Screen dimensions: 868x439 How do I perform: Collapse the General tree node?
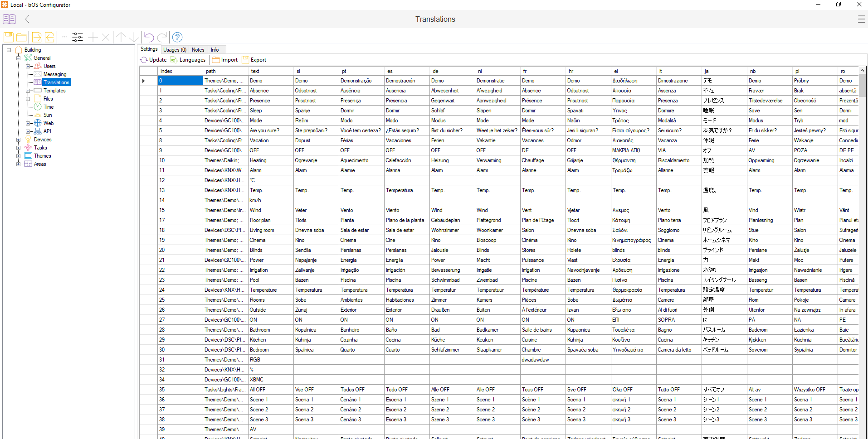19,58
